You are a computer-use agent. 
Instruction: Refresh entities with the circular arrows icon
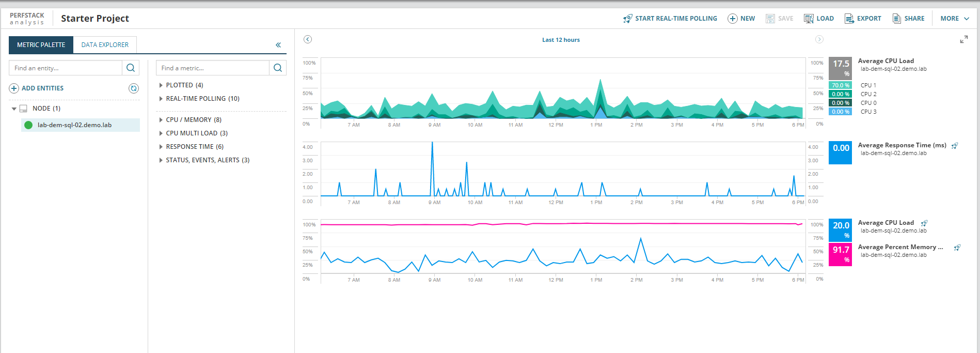[x=134, y=88]
